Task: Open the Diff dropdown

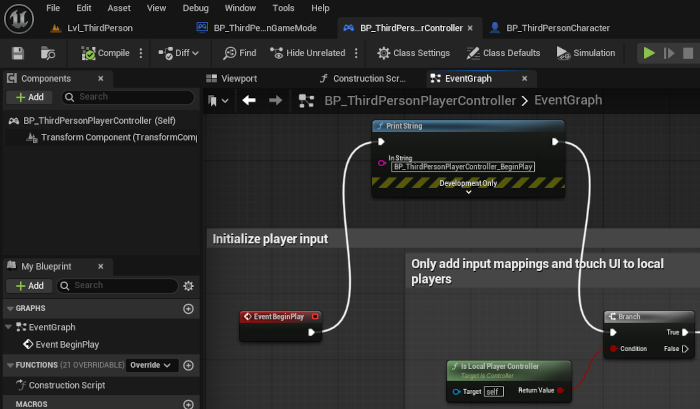Action: (x=180, y=53)
